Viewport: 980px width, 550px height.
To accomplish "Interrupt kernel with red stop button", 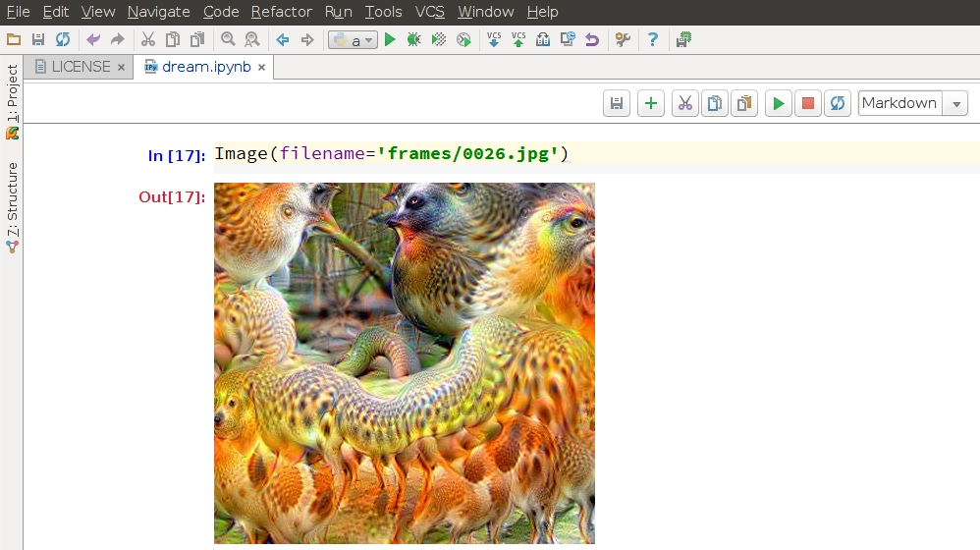I will [808, 104].
